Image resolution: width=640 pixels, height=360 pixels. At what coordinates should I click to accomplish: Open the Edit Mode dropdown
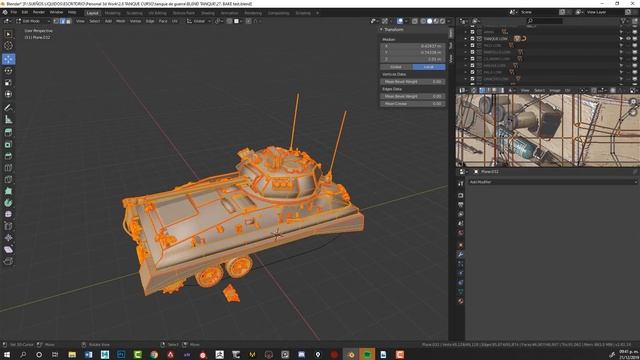tap(33, 21)
